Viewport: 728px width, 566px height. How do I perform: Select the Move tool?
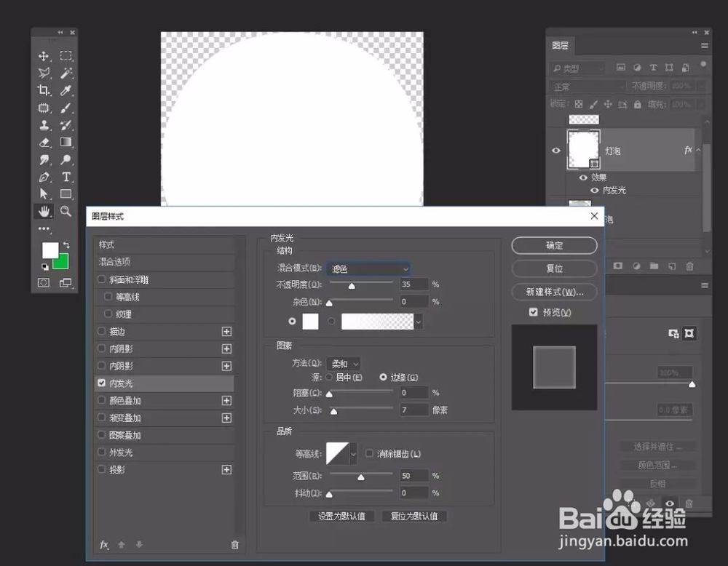pos(44,55)
